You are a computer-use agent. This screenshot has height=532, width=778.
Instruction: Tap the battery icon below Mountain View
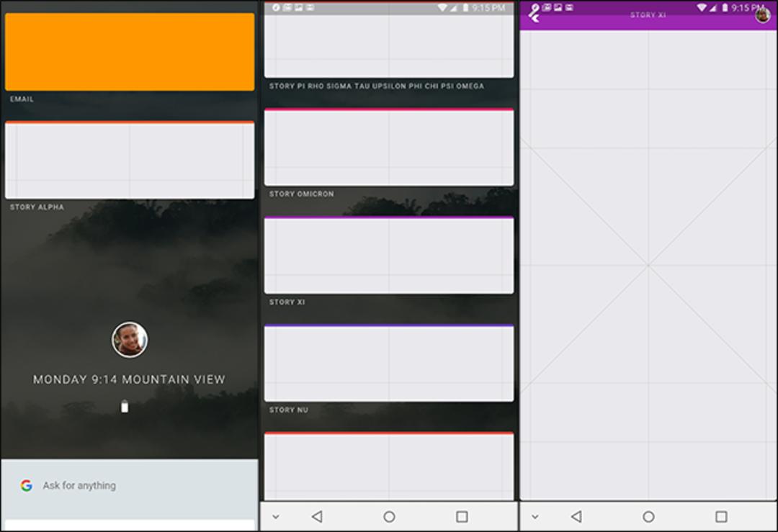pos(125,407)
